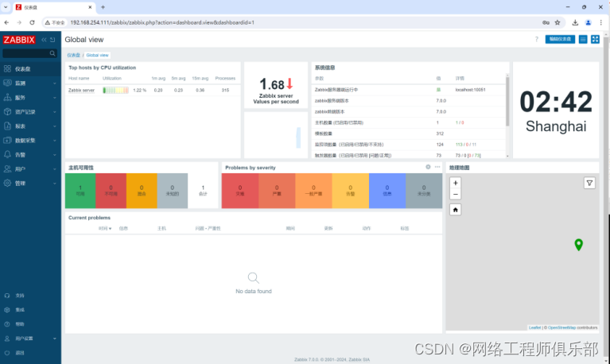Click the 监测 monitoring sidebar icon
610x364 pixels.
tap(7, 83)
